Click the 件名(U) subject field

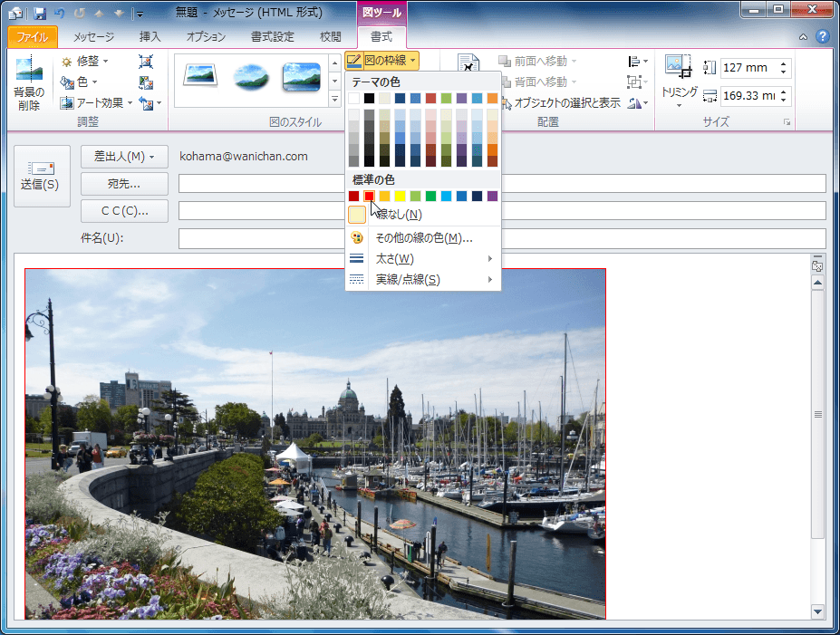tap(502, 238)
